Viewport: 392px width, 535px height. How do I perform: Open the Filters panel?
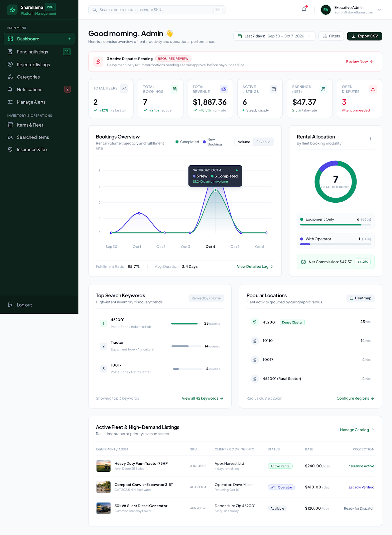331,36
